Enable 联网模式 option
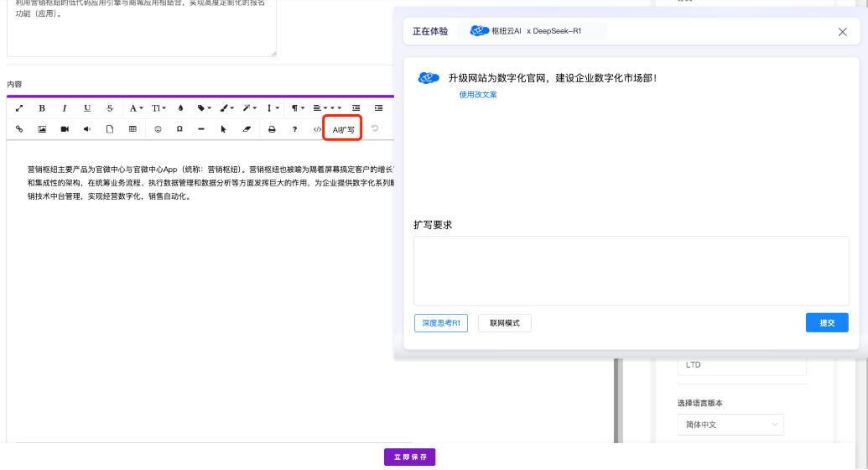The height and width of the screenshot is (470, 868). pyautogui.click(x=505, y=323)
